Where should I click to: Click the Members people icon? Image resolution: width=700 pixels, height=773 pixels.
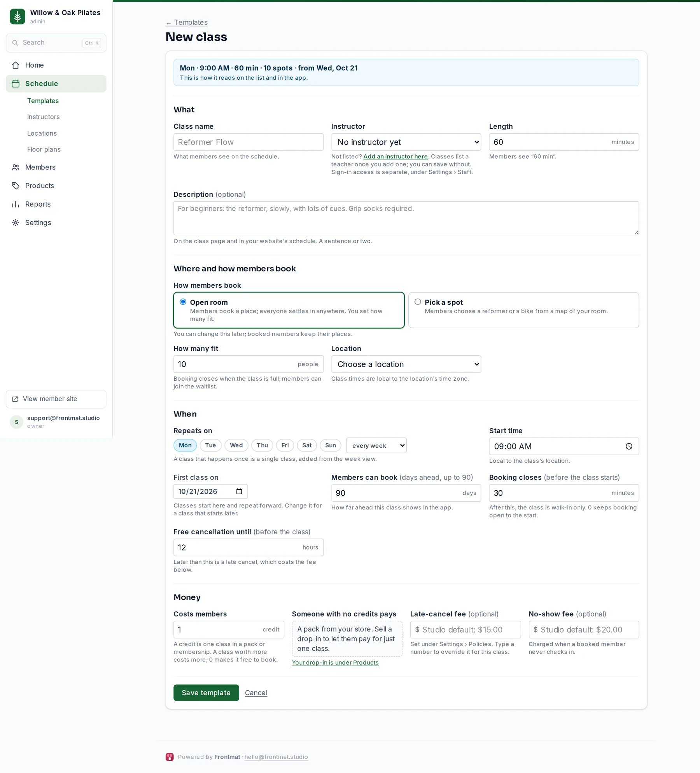(16, 167)
